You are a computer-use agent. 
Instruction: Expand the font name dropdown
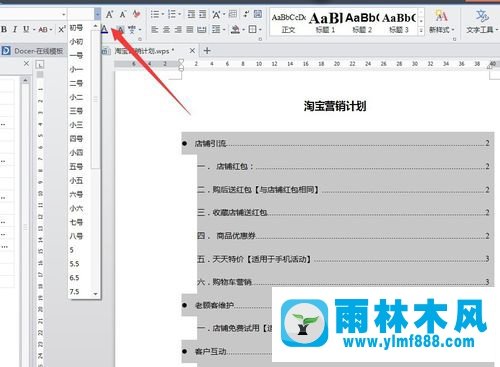(63, 14)
